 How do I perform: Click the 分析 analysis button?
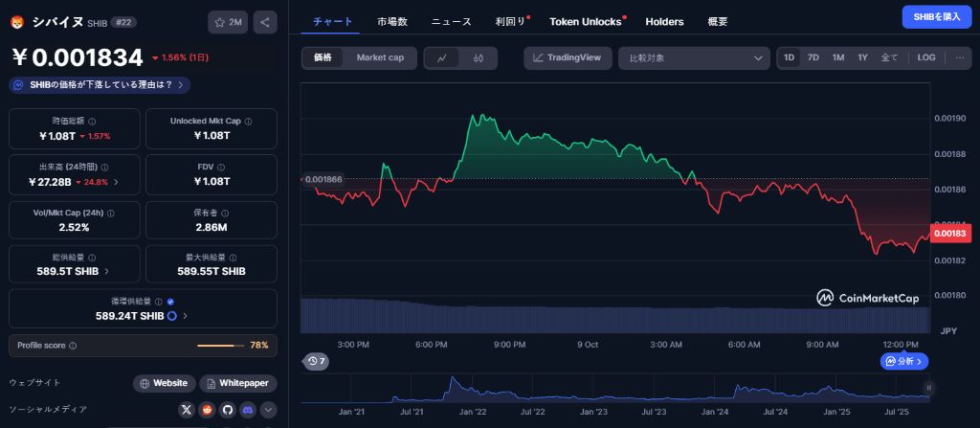click(904, 361)
